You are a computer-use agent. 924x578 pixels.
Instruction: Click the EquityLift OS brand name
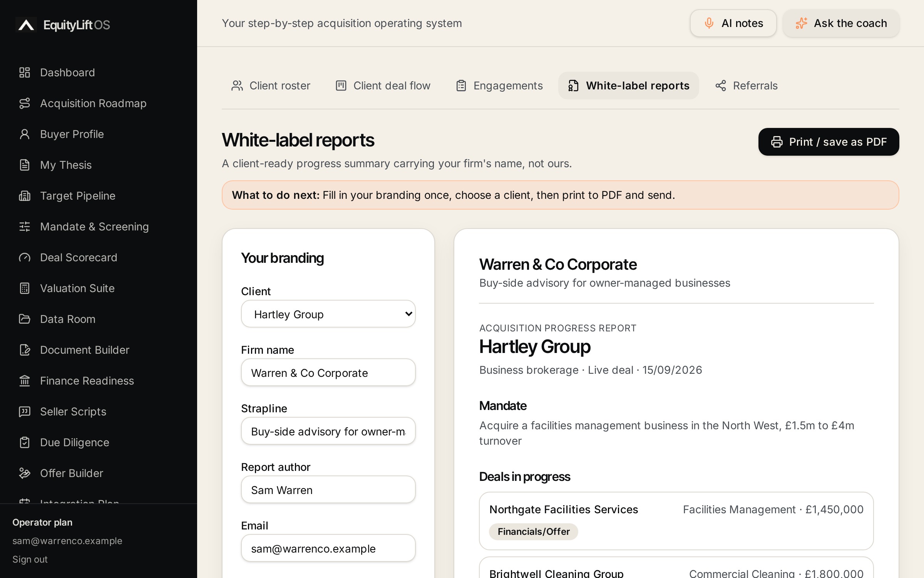coord(77,25)
